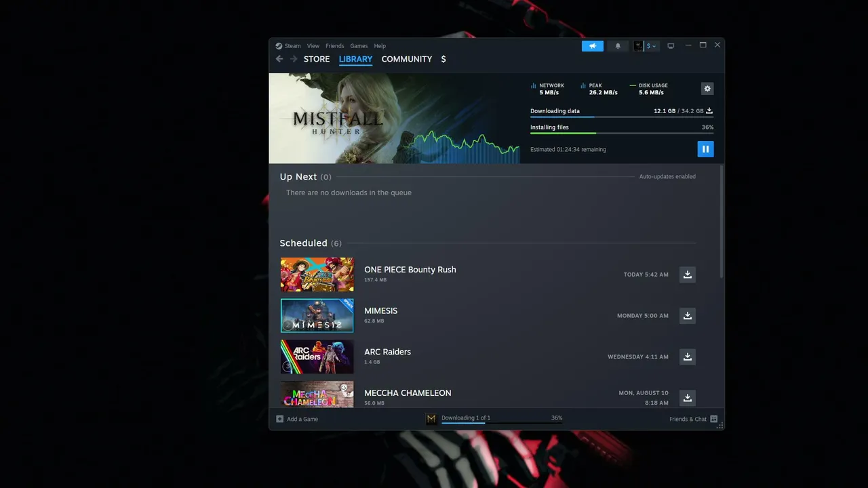Download the MECCHA CHAMELEON update now

(x=688, y=398)
